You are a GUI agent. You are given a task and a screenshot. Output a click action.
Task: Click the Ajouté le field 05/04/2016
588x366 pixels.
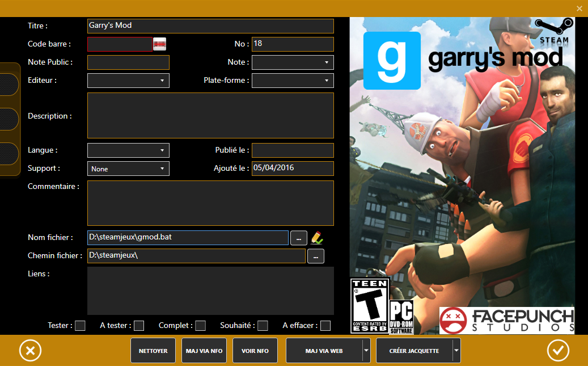(x=293, y=169)
